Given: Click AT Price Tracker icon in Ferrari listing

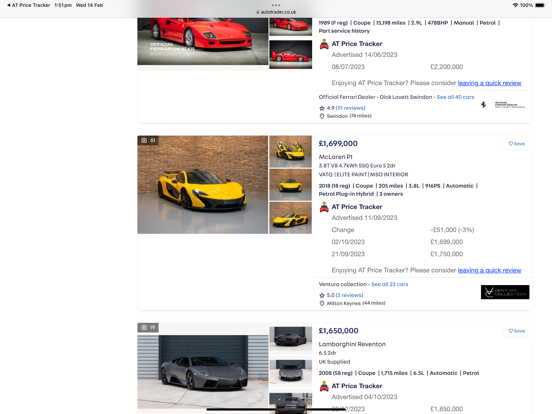Looking at the screenshot, I should point(324,44).
